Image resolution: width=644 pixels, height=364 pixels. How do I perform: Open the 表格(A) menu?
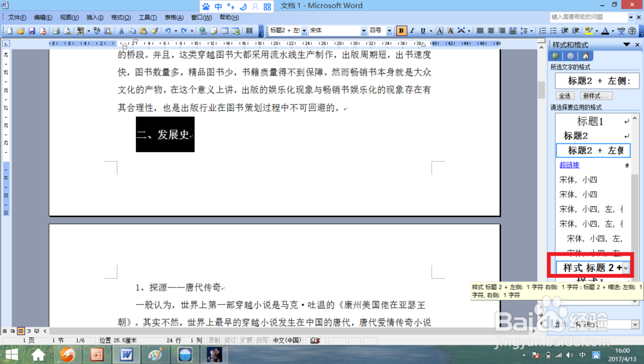click(x=174, y=17)
